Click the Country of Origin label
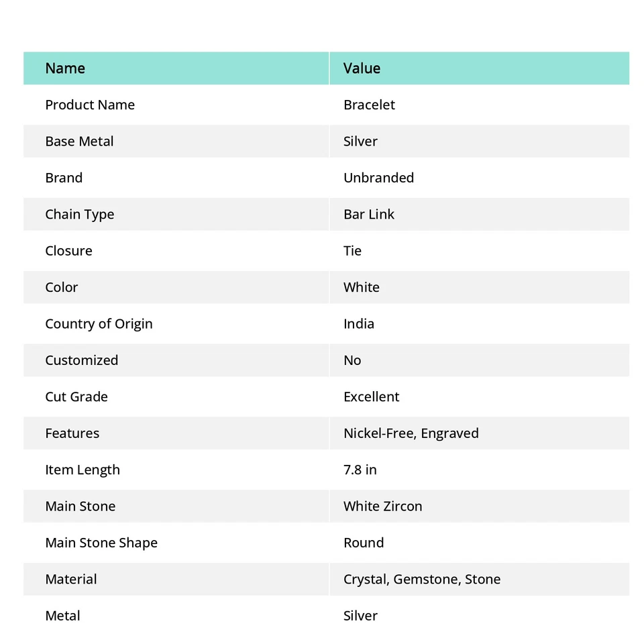 (x=99, y=324)
